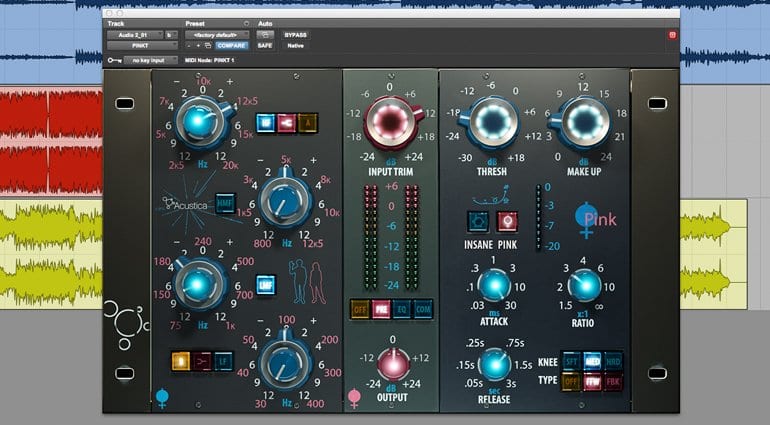The height and width of the screenshot is (425, 770).
Task: Click the 100 Hz low frequency knob
Action: pyautogui.click(x=285, y=364)
